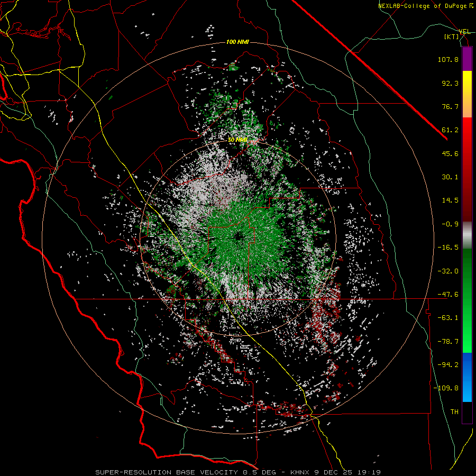Click the -16.5 velocity scale value
The height and width of the screenshot is (476, 476).
tap(448, 248)
